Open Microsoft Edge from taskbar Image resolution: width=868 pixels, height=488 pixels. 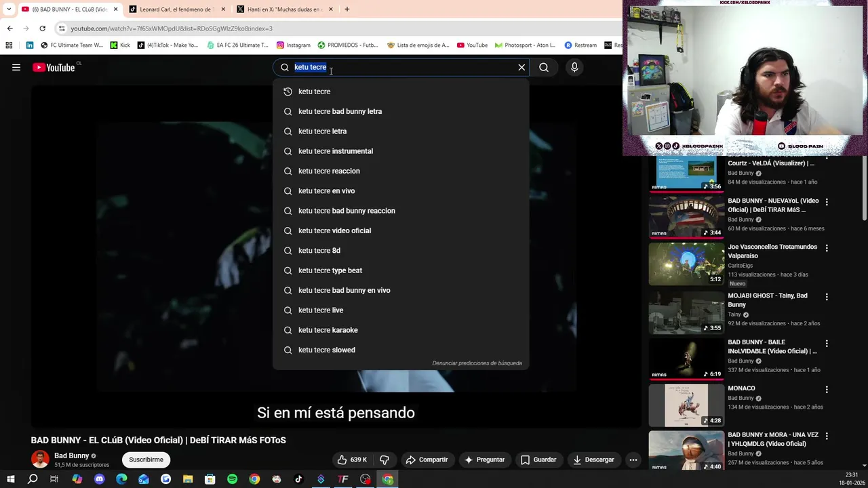[x=121, y=479]
